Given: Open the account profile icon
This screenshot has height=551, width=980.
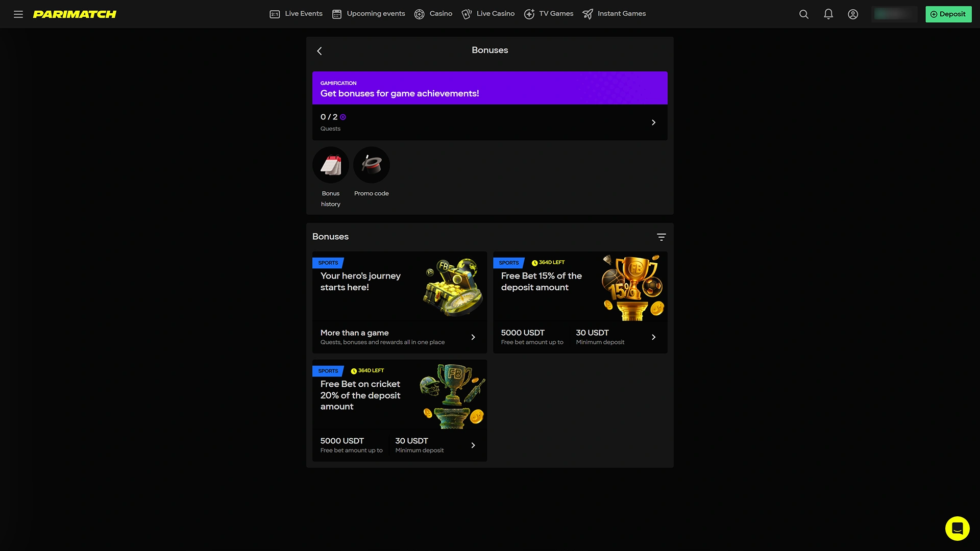Looking at the screenshot, I should pos(852,14).
